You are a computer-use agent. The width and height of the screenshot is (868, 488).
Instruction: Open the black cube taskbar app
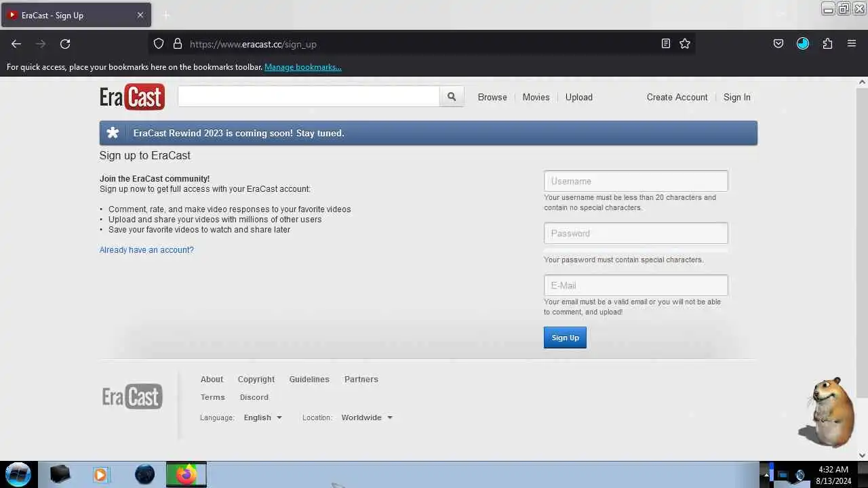coord(60,474)
